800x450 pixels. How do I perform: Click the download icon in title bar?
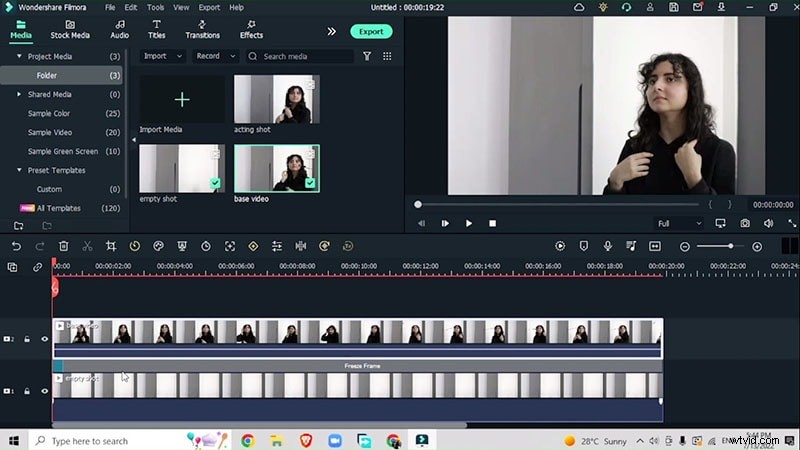[x=721, y=7]
